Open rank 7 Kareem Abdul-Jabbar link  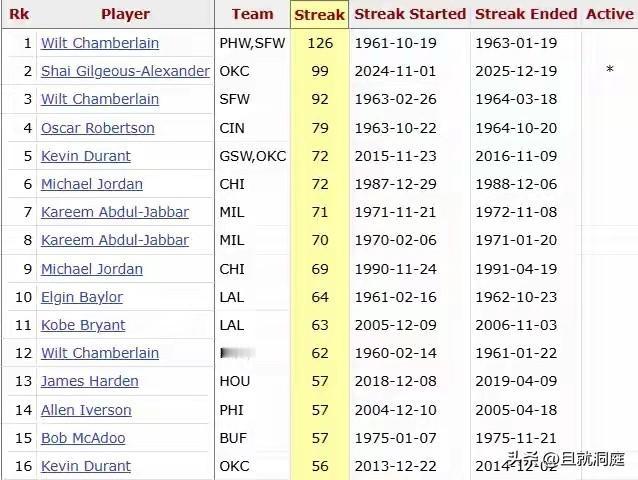115,212
